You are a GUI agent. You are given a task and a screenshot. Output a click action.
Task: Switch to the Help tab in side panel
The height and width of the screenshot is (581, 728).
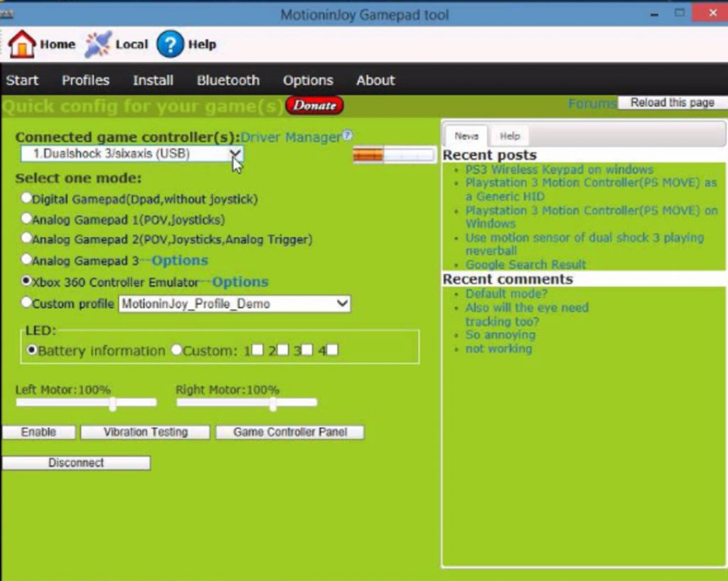pyautogui.click(x=509, y=136)
